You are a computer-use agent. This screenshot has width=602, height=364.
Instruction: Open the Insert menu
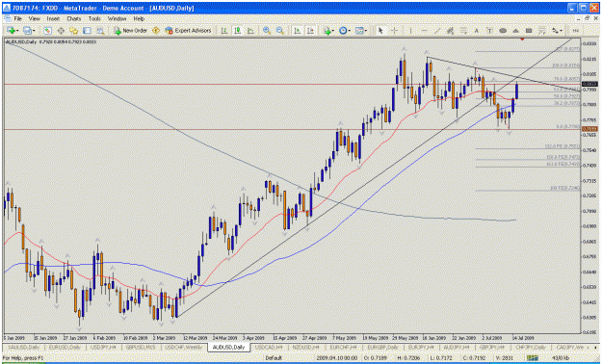click(x=53, y=18)
